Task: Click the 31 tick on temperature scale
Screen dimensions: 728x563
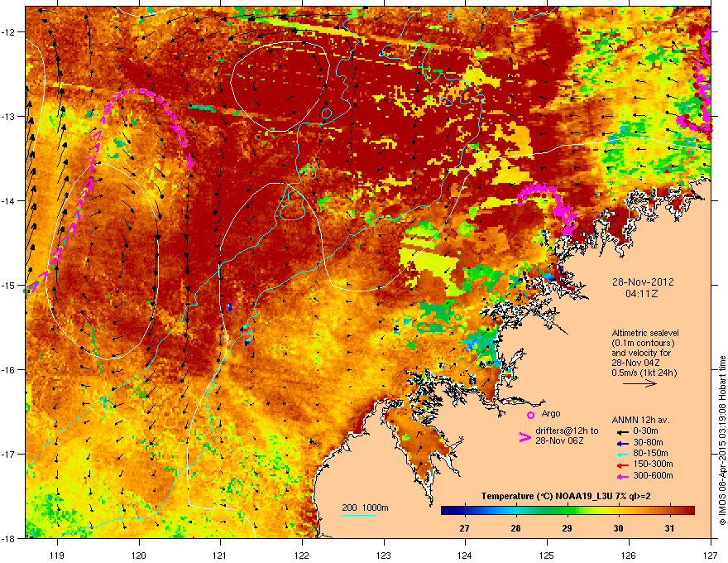Action: click(x=669, y=528)
